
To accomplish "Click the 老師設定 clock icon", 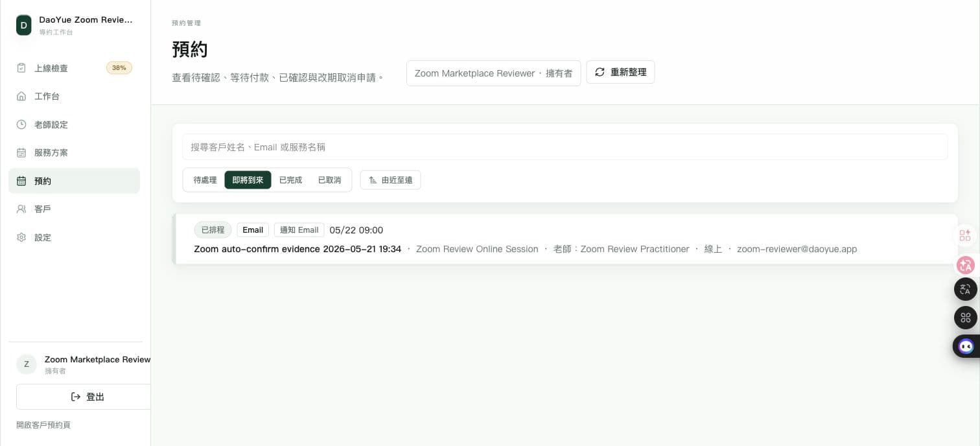I will (x=21, y=124).
